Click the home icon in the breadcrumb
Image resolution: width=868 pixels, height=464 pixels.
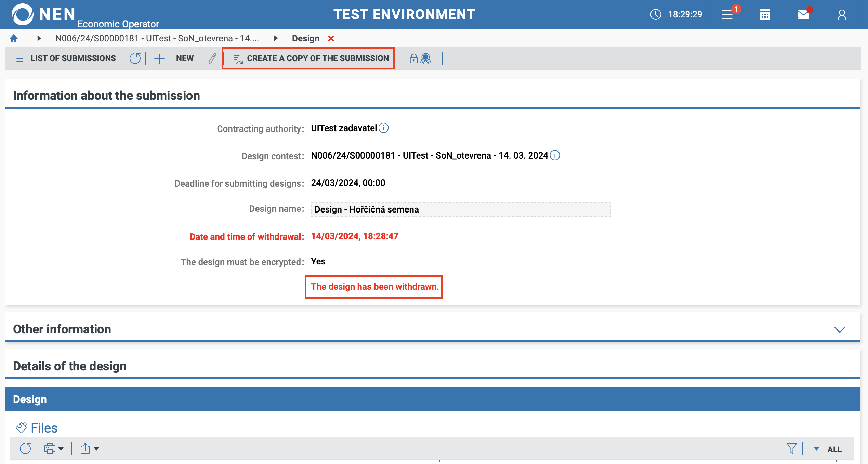click(x=14, y=38)
